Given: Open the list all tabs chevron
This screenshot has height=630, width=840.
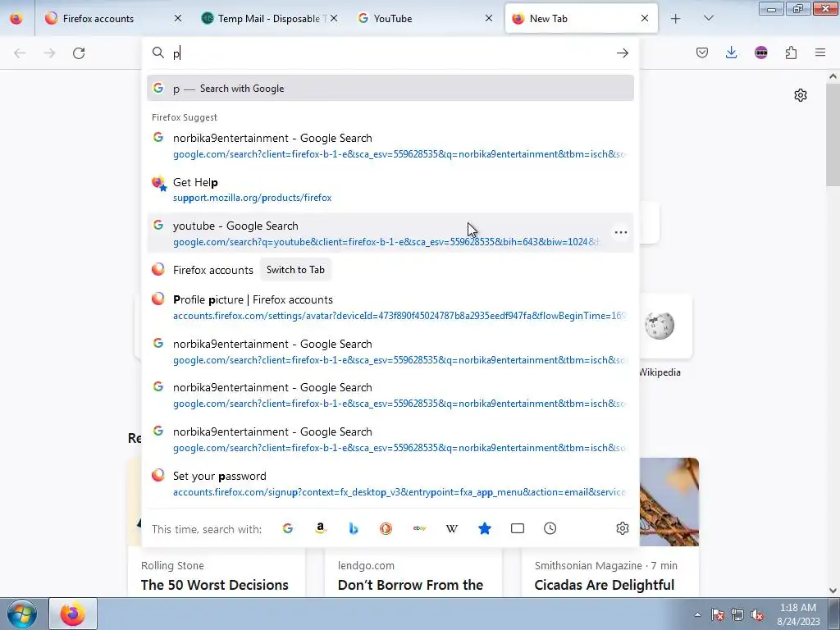Looking at the screenshot, I should [x=708, y=19].
